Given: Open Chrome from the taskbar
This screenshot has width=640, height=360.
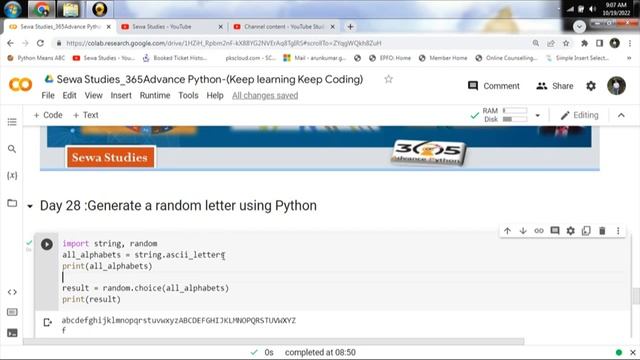Looking at the screenshot, I should 41,9.
